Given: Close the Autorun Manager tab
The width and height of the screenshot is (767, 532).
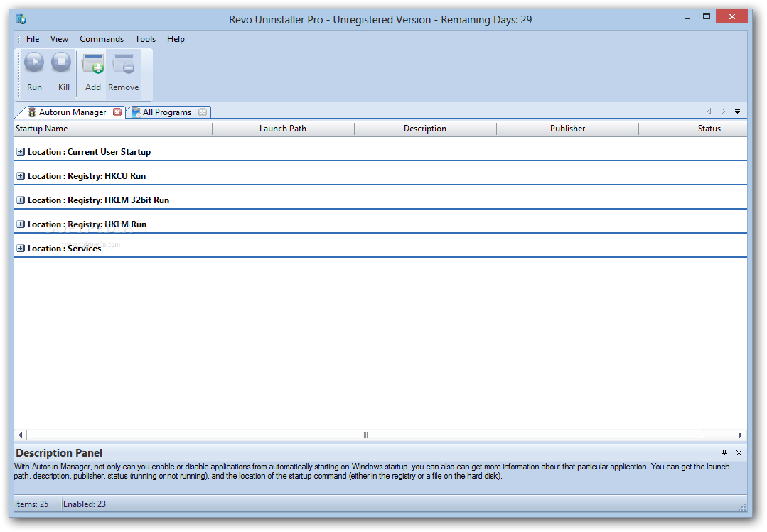Looking at the screenshot, I should coord(117,112).
